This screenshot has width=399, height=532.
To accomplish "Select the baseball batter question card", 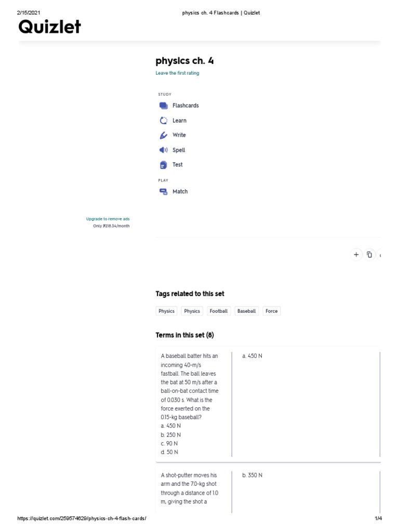I will click(190, 404).
